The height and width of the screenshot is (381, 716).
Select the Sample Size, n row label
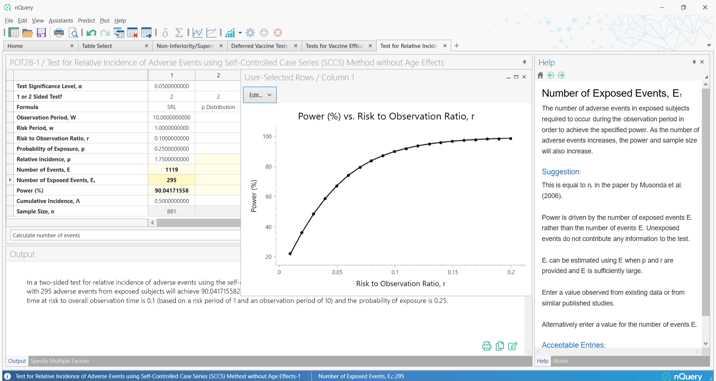click(x=82, y=212)
